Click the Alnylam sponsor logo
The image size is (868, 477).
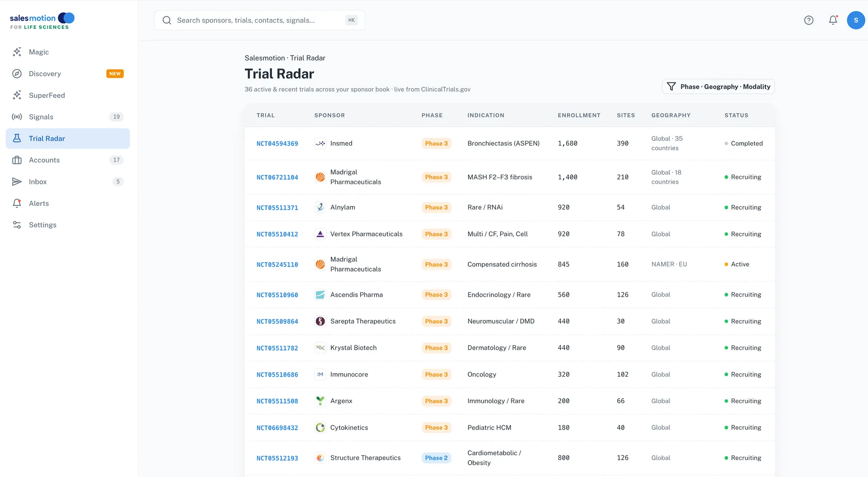tap(320, 207)
